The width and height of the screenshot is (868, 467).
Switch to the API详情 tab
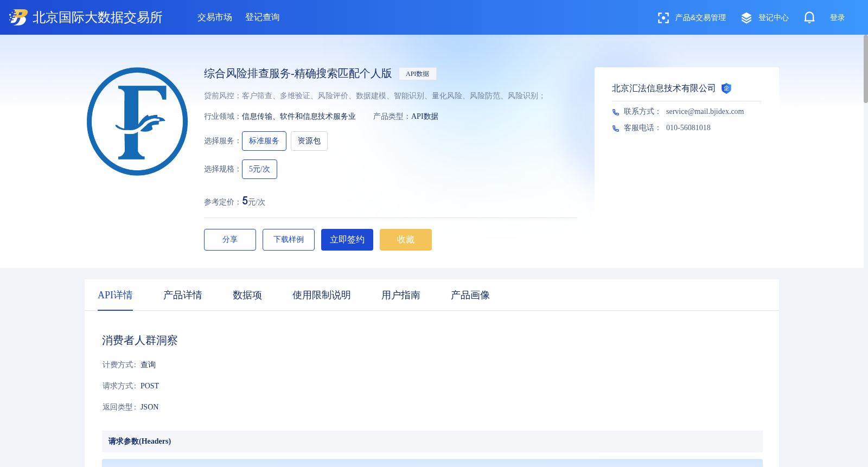coord(115,295)
